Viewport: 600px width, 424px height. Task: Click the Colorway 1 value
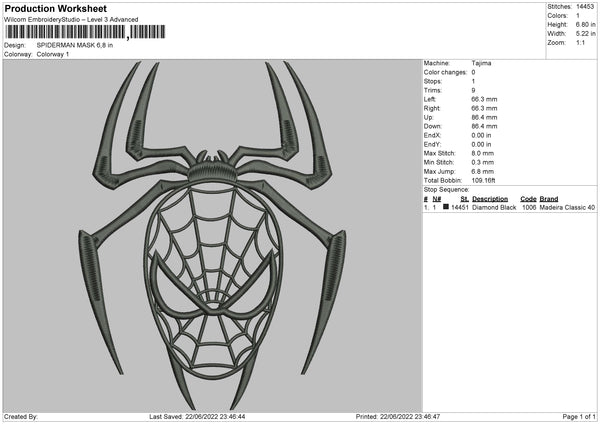click(53, 54)
